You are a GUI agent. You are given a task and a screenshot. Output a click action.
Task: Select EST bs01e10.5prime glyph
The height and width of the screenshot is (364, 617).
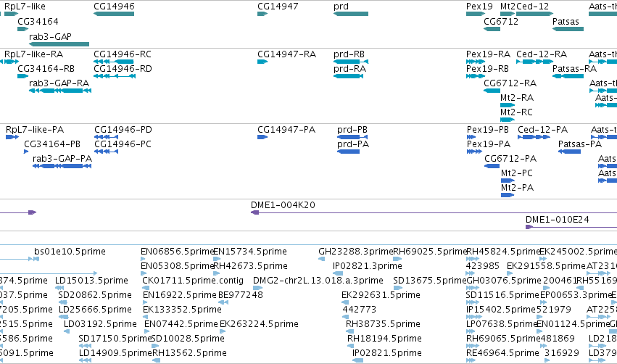coord(36,259)
